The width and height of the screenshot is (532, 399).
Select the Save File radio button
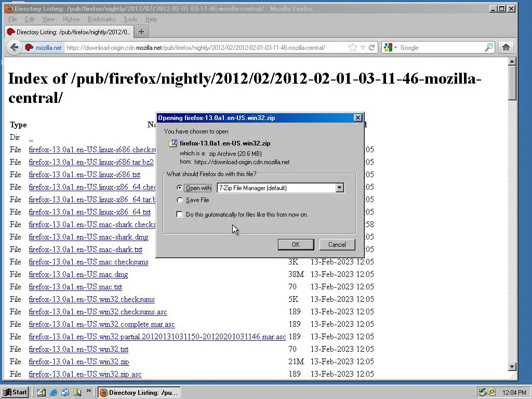tap(179, 200)
